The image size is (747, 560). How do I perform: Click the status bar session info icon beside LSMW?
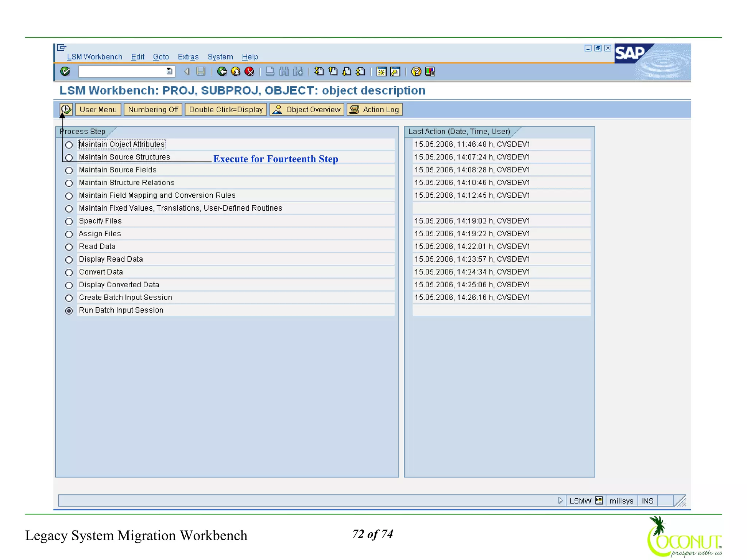(x=599, y=500)
